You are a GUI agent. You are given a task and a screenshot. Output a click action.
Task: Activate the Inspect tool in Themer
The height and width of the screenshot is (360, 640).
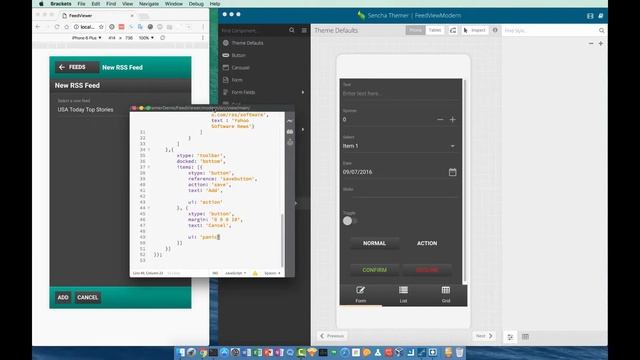pyautogui.click(x=474, y=30)
